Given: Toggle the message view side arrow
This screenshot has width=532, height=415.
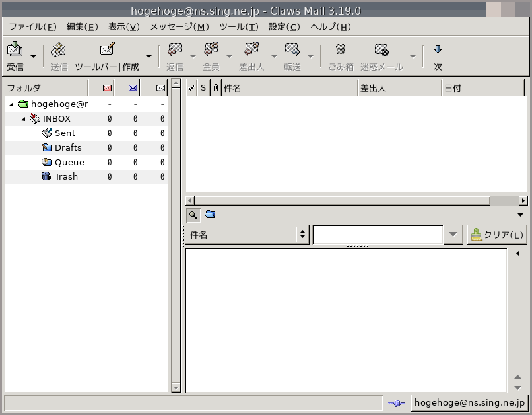Looking at the screenshot, I should coord(517,253).
